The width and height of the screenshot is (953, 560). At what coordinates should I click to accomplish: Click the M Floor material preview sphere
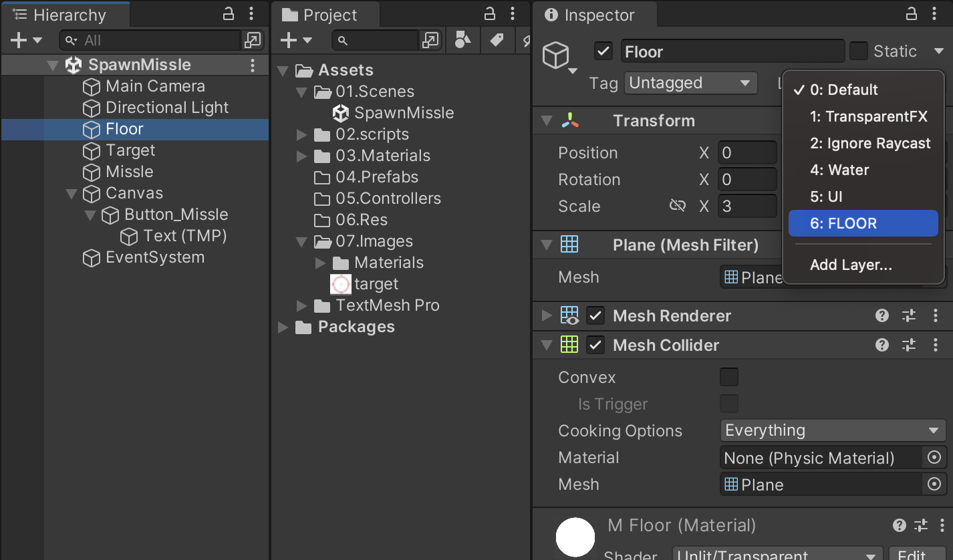click(x=575, y=538)
